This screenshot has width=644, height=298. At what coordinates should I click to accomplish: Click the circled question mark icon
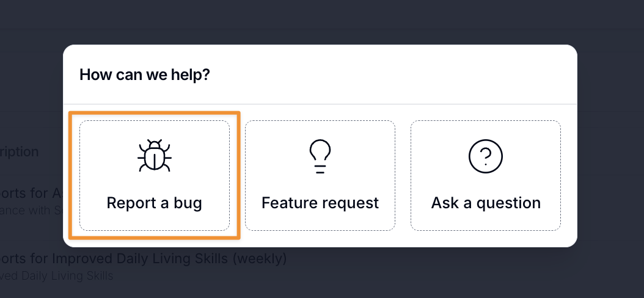(x=485, y=157)
